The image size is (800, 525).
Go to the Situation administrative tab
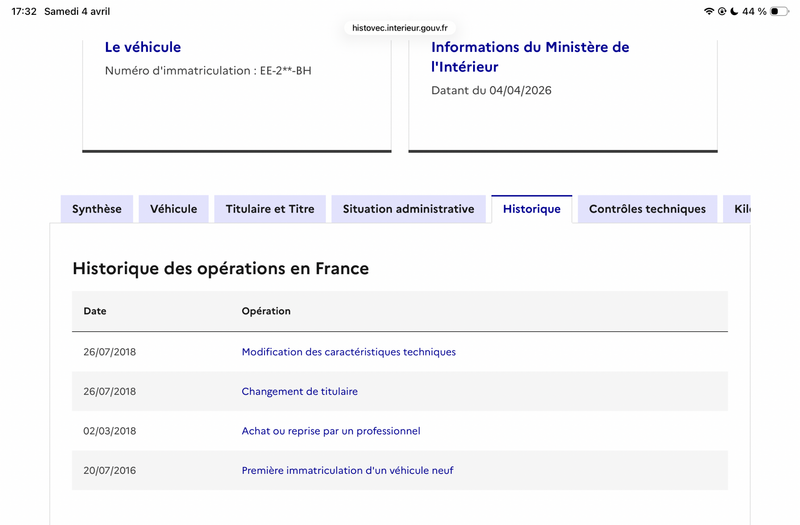(x=408, y=209)
